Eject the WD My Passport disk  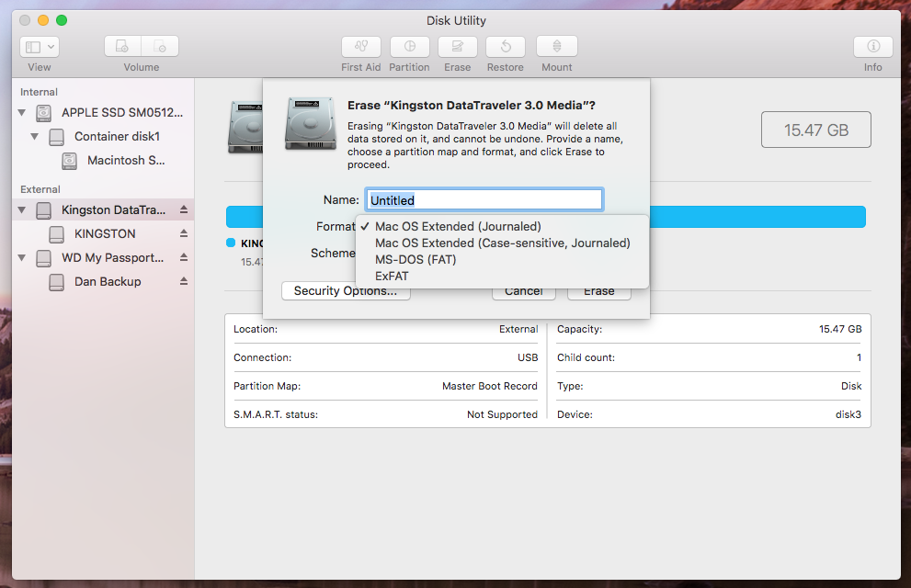pyautogui.click(x=184, y=257)
